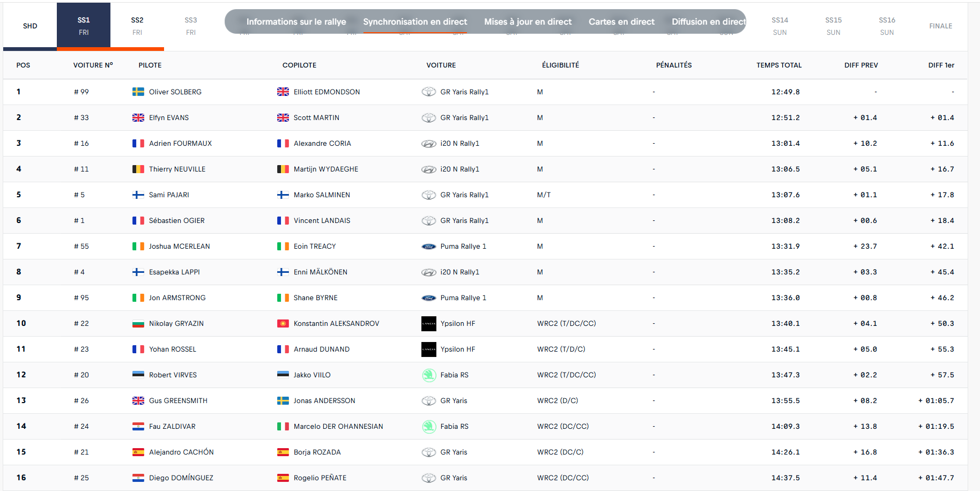Click diff to first + 01:05.7
Screen dimensions: 980x491
click(936, 400)
